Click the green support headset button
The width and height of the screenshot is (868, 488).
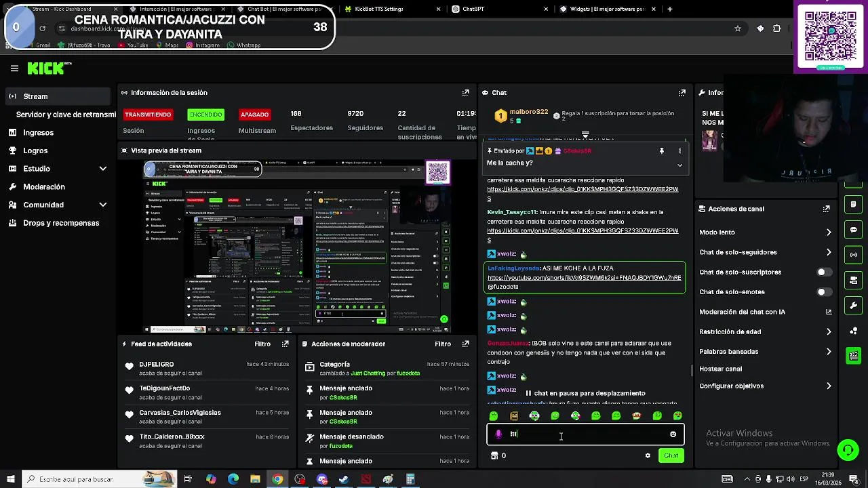tap(848, 449)
